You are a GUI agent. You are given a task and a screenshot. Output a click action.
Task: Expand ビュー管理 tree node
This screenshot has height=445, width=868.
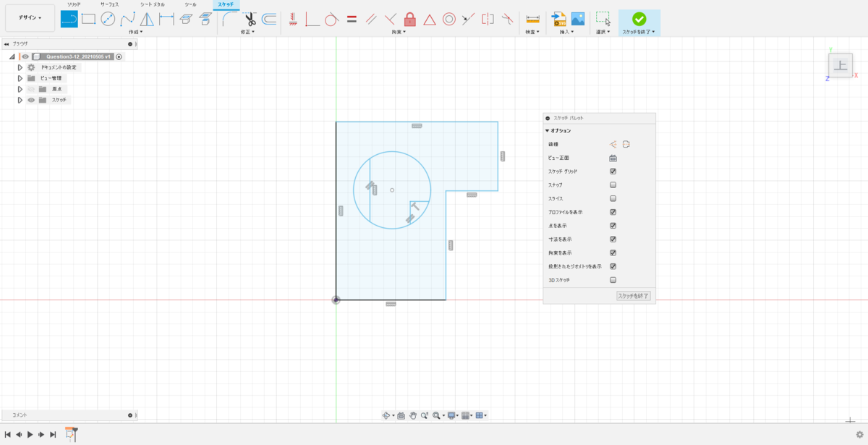click(20, 78)
